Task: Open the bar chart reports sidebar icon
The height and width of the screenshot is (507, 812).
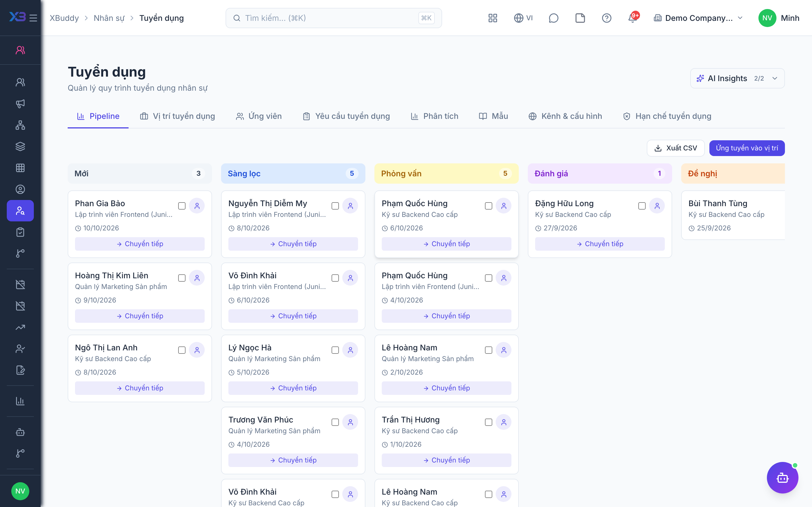Action: click(20, 401)
